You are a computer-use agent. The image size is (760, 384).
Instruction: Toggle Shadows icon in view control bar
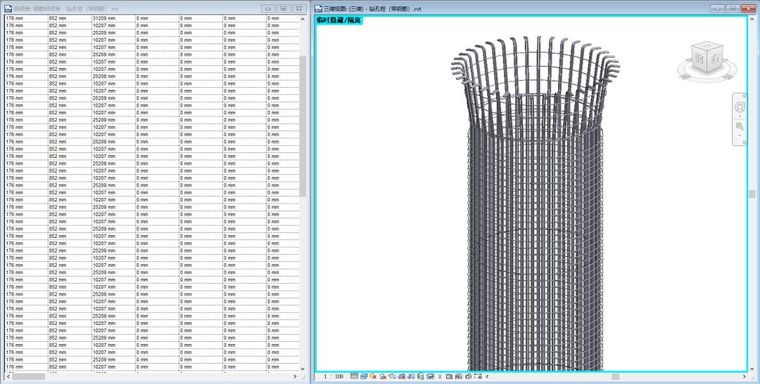(x=383, y=376)
